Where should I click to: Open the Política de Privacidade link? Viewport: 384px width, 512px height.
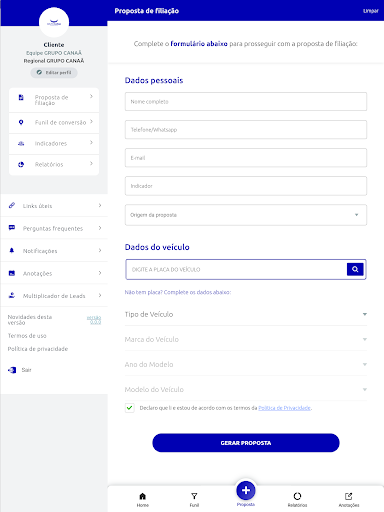tap(285, 408)
